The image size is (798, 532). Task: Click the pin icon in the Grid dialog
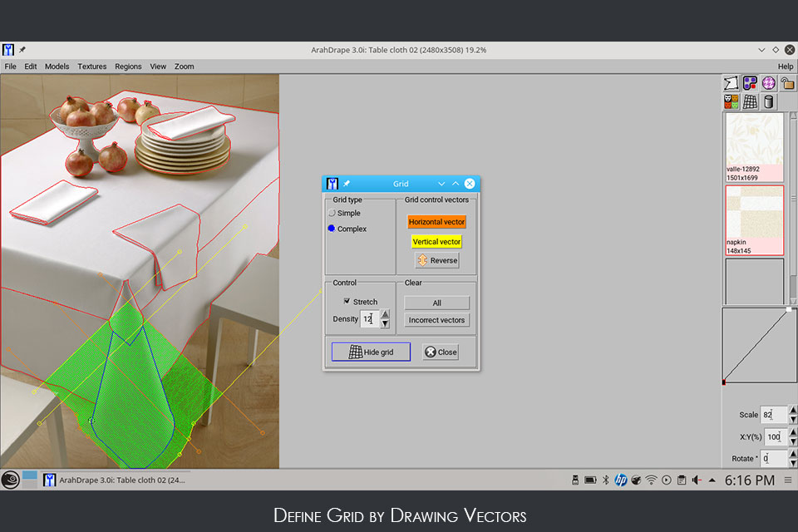(347, 183)
